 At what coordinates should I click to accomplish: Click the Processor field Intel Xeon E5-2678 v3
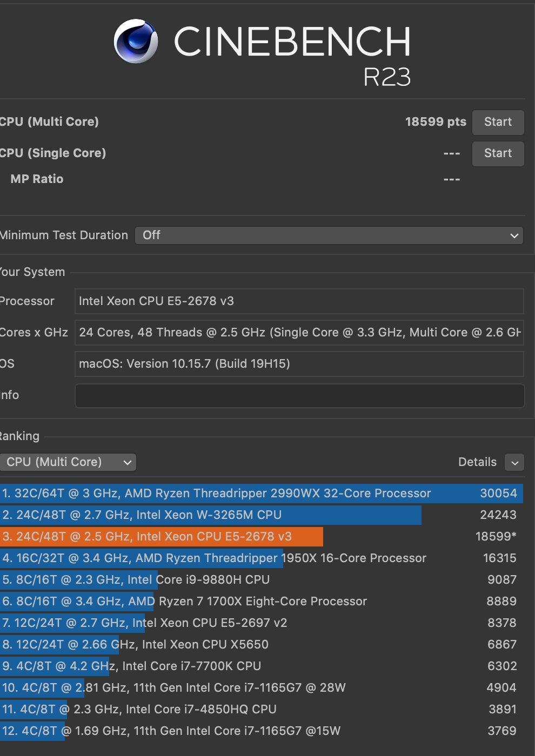tap(299, 301)
